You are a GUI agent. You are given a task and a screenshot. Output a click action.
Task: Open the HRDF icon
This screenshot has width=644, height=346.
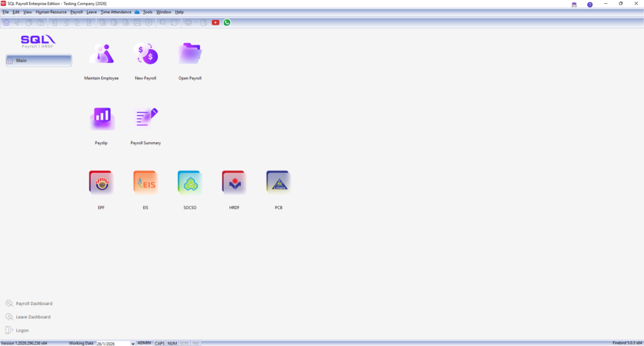(233, 183)
